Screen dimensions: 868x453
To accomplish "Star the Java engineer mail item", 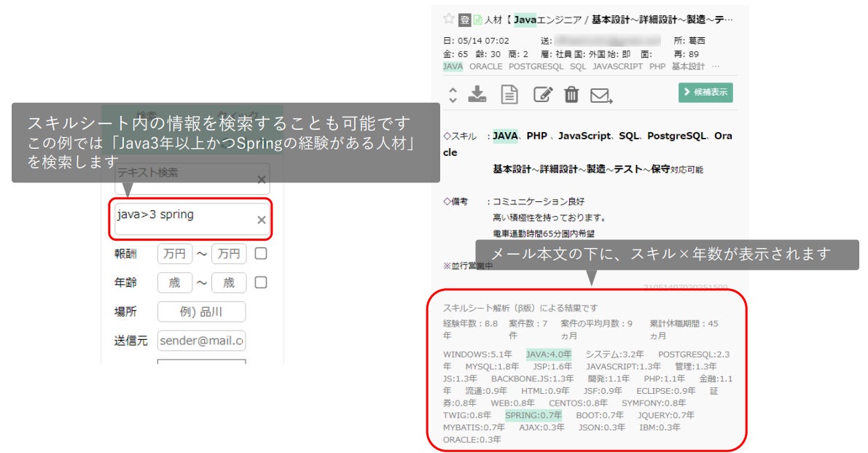I will point(448,19).
